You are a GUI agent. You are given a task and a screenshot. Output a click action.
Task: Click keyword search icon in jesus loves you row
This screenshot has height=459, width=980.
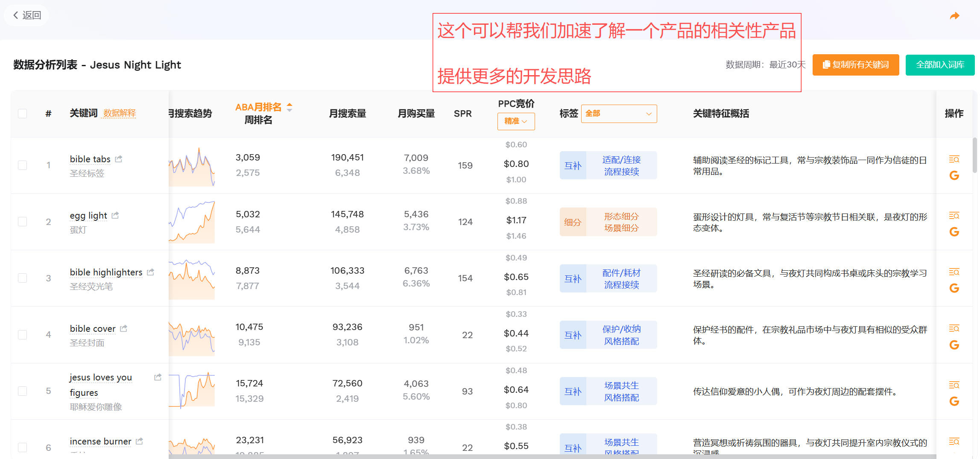click(x=954, y=385)
